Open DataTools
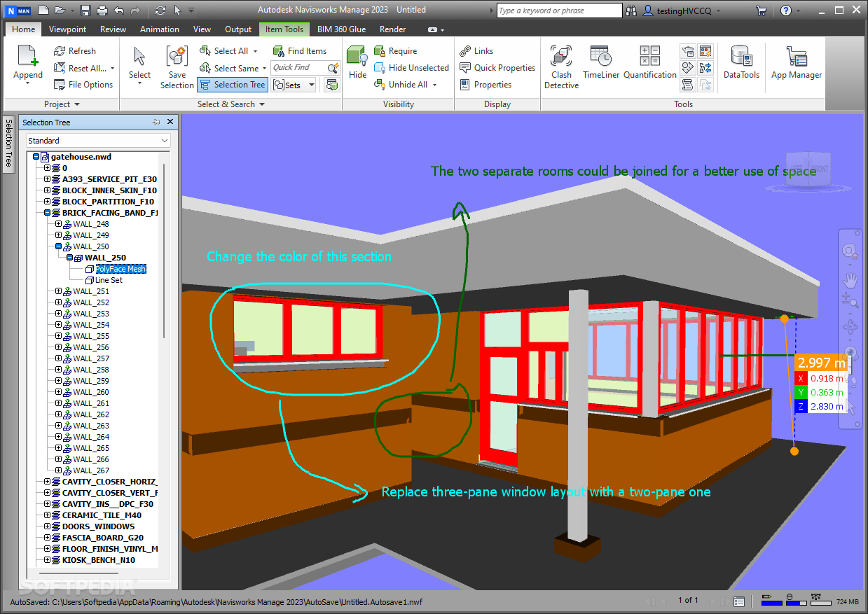The height and width of the screenshot is (614, 868). point(741,62)
